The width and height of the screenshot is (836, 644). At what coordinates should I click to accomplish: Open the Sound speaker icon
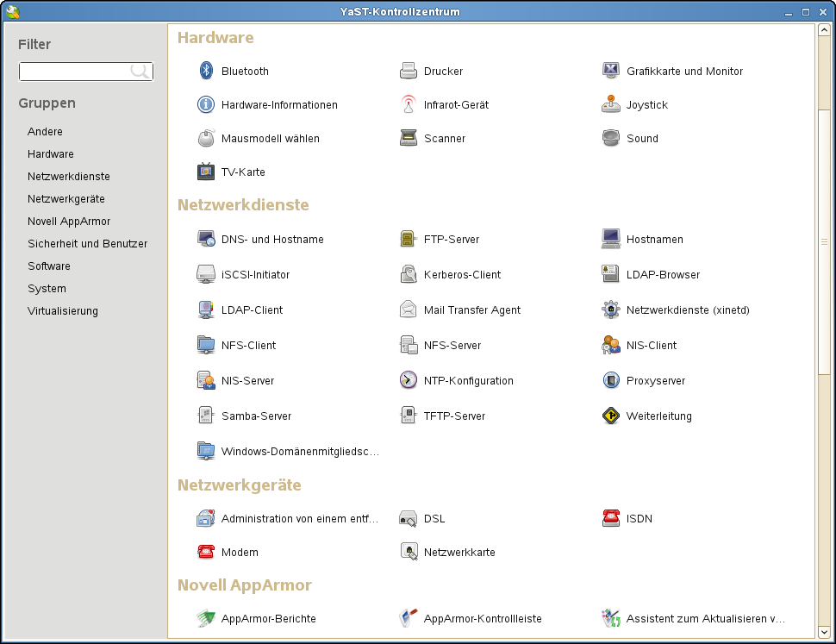[611, 138]
